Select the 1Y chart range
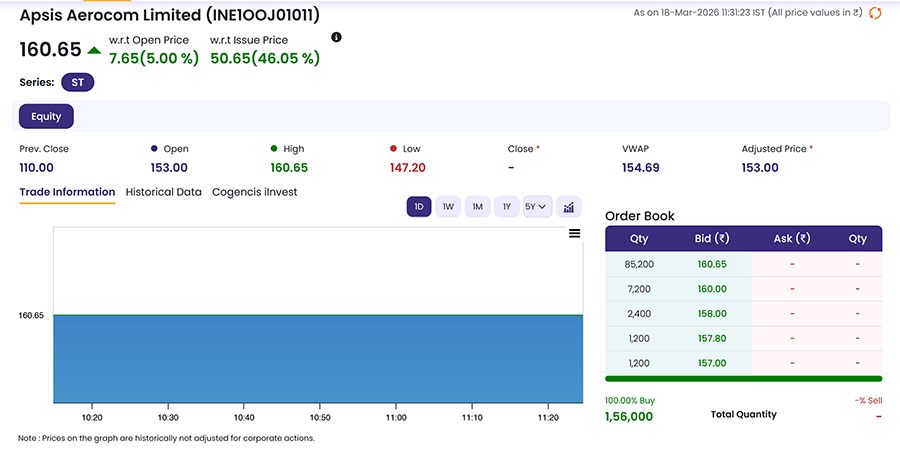The image size is (900, 449). click(507, 207)
